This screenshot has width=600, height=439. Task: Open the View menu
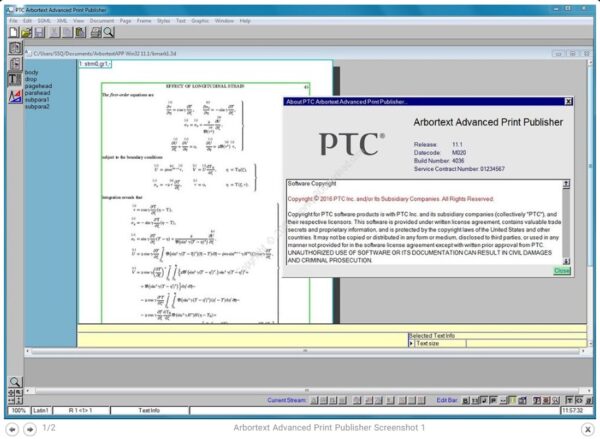(78, 21)
